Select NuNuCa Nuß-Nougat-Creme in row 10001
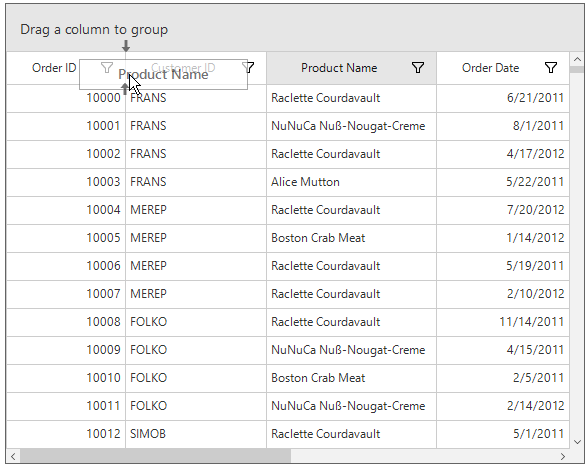Screen dimensions: 588x468 coord(351,126)
